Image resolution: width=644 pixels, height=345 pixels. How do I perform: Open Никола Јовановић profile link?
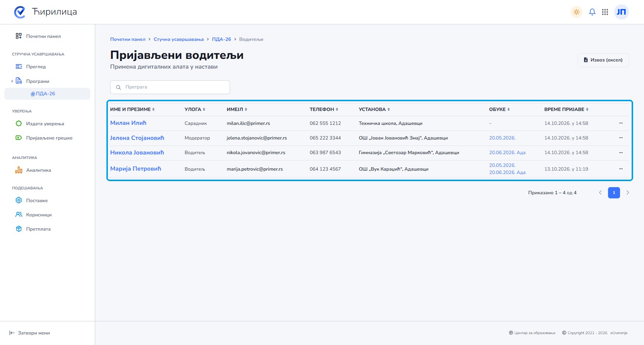point(137,153)
